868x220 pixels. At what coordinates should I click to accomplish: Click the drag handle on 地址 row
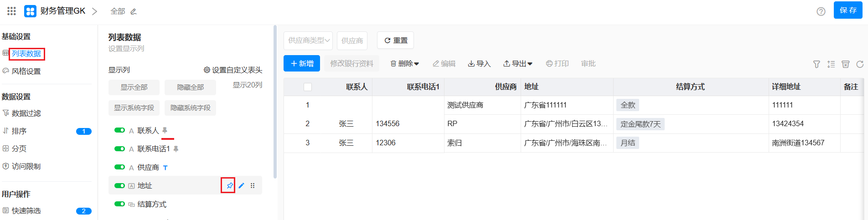(253, 185)
